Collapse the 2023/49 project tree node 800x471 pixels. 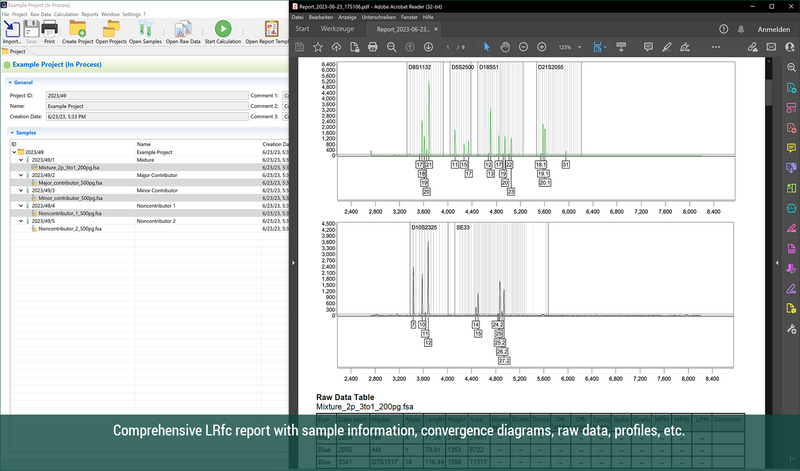point(14,152)
